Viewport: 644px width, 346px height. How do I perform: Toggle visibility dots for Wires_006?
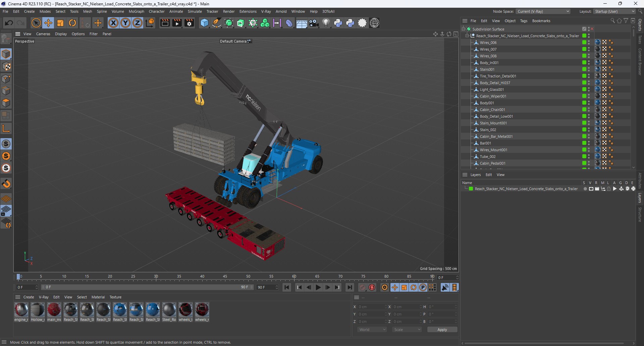click(589, 42)
